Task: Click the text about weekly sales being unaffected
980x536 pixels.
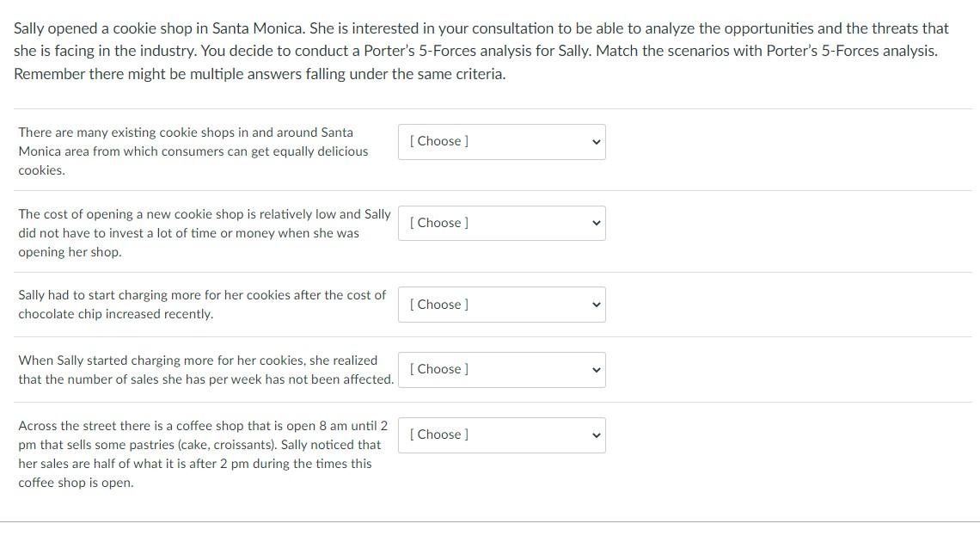Action: coord(205,369)
